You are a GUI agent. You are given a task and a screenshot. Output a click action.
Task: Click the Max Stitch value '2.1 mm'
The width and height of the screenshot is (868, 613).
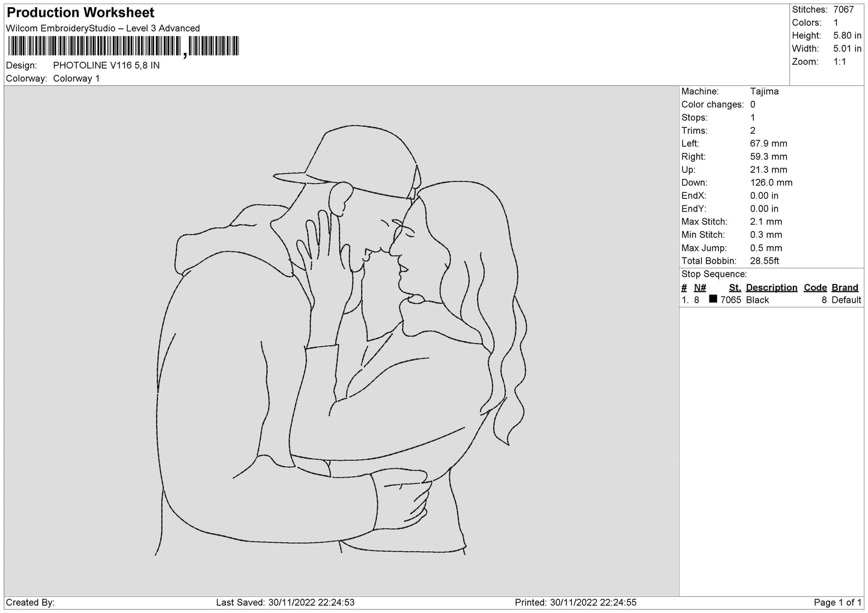pos(766,222)
